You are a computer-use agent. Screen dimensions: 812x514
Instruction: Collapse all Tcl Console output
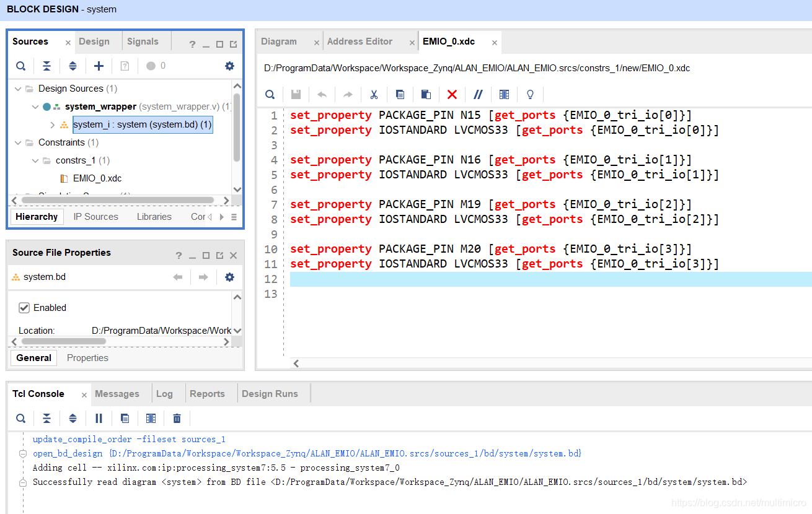46,419
